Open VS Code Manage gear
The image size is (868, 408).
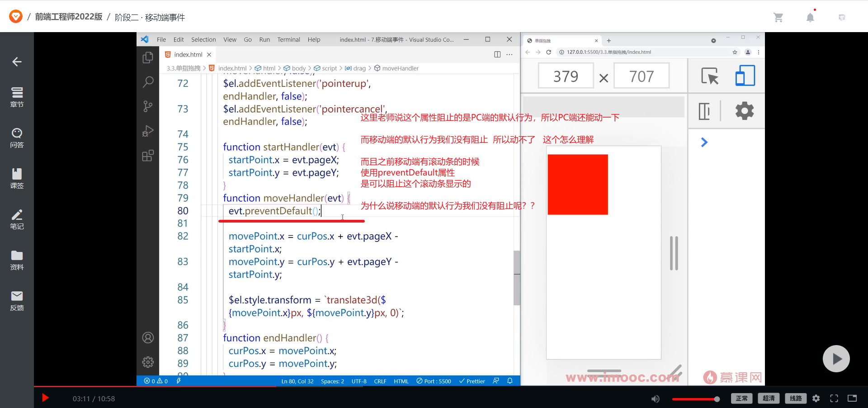coord(148,362)
